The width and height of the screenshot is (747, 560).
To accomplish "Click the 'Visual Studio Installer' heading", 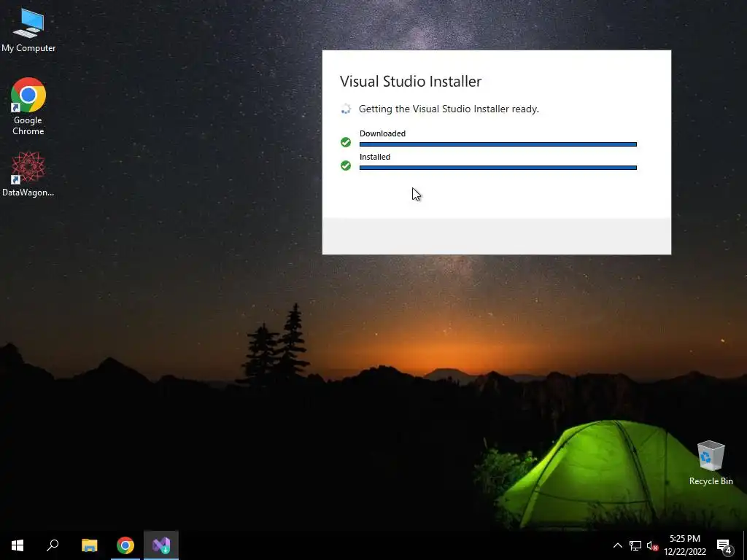I will 411,82.
